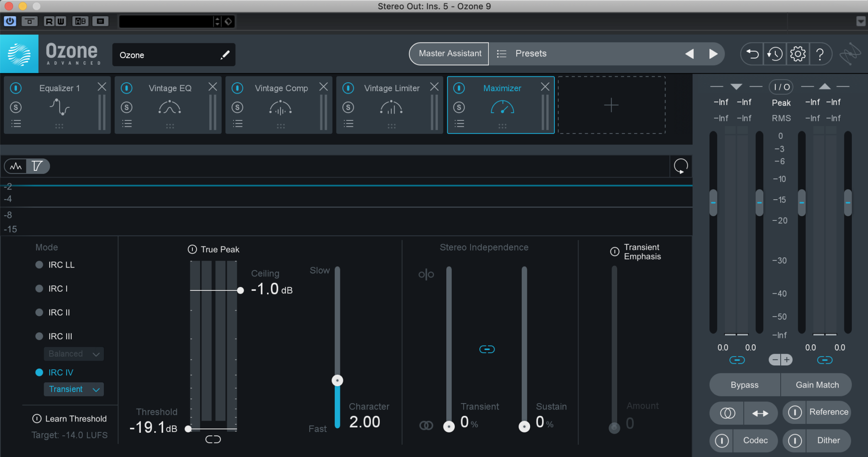Click the Transient stereo independence slider handle
Image resolution: width=868 pixels, height=457 pixels.
click(x=449, y=426)
